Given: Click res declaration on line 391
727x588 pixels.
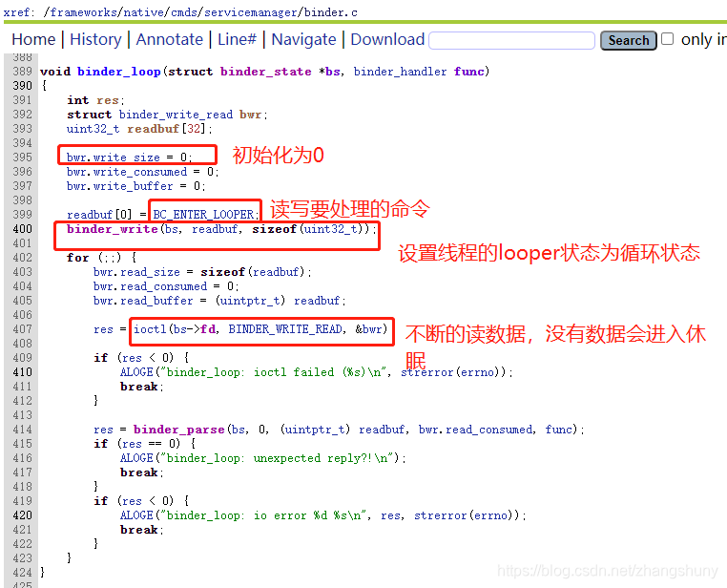Looking at the screenshot, I should 107,100.
